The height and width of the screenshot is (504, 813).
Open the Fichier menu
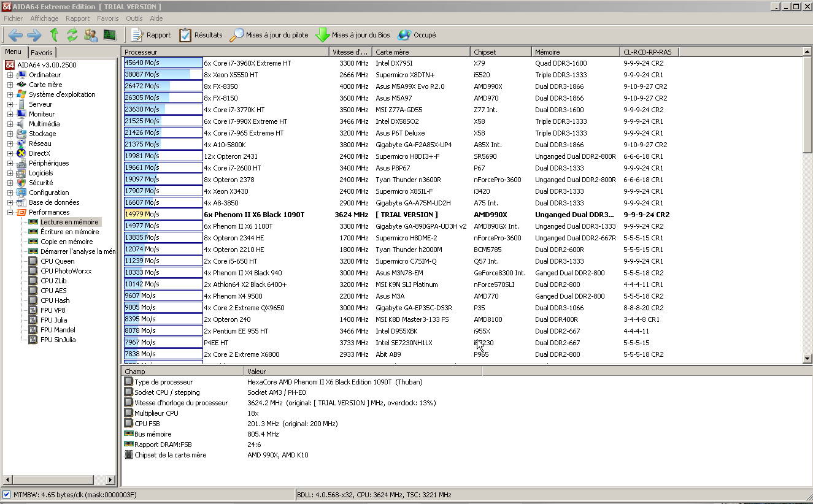pyautogui.click(x=13, y=18)
